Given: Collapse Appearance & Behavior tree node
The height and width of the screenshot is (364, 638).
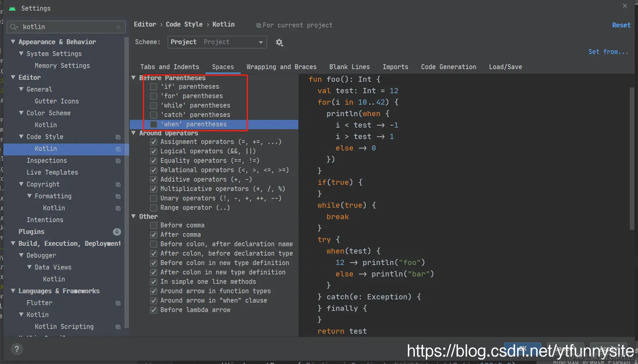Looking at the screenshot, I should [x=13, y=42].
